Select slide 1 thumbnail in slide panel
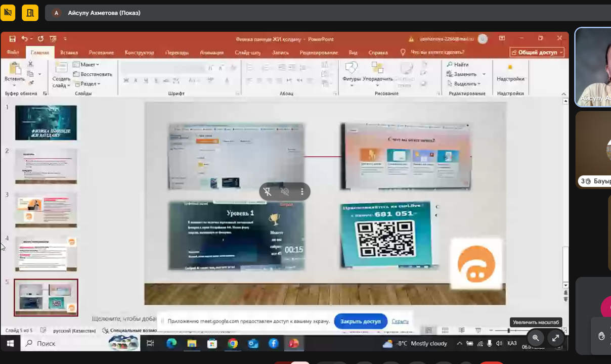Image resolution: width=611 pixels, height=364 pixels. coord(46,123)
